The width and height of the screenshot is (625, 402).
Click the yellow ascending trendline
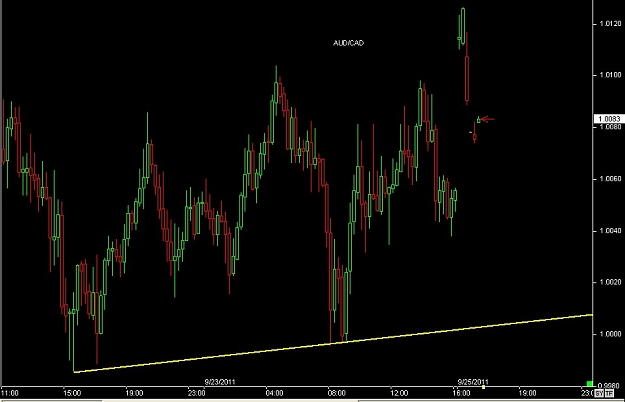(333, 343)
